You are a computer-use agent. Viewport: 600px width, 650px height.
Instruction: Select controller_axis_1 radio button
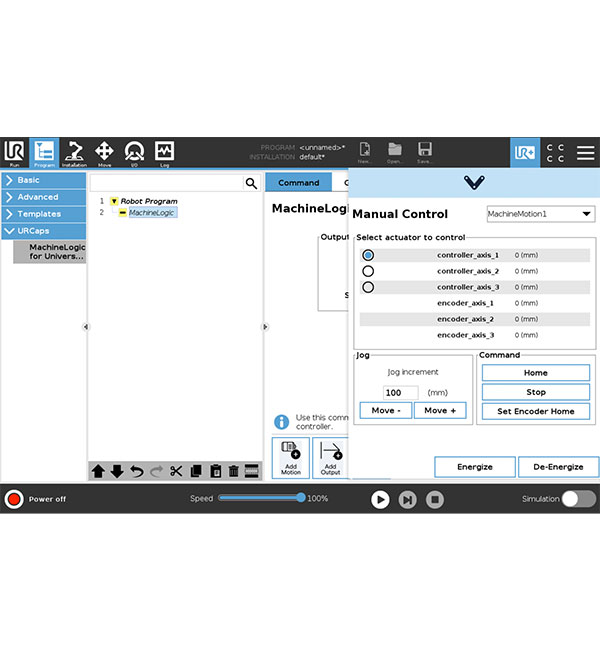coord(368,255)
